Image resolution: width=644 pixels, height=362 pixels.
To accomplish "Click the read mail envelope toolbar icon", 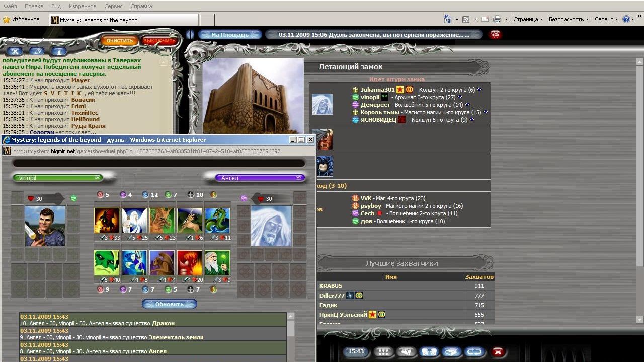I will [x=485, y=20].
